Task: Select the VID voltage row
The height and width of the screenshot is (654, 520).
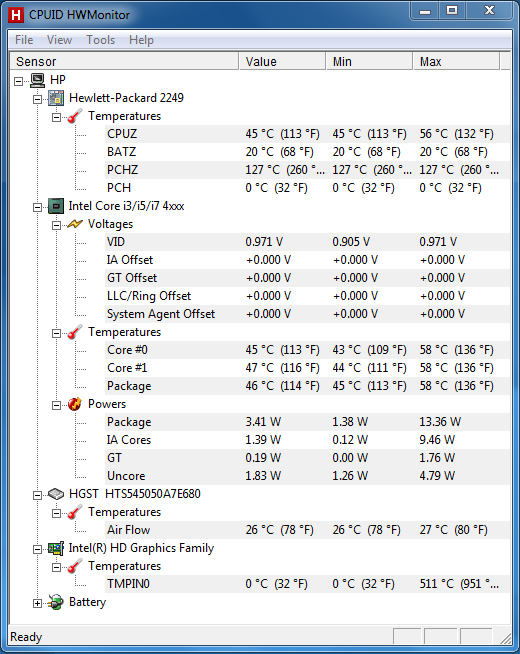Action: click(x=307, y=242)
